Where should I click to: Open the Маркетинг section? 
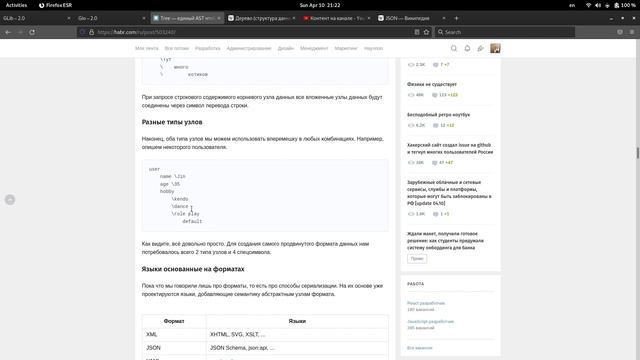pyautogui.click(x=346, y=48)
